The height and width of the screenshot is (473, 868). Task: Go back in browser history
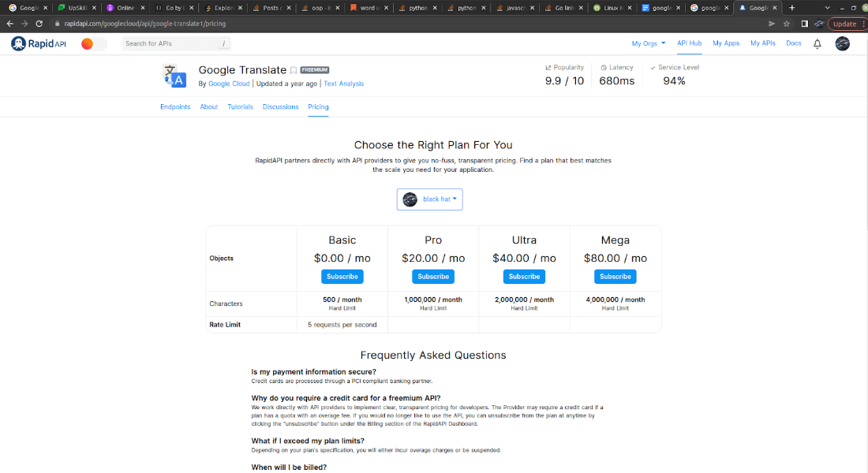click(x=10, y=24)
